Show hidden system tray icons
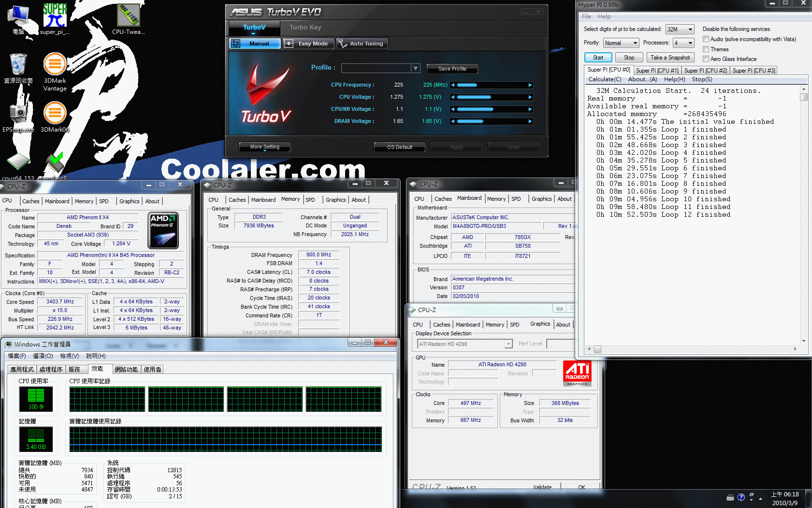The image size is (812, 508). (x=761, y=498)
